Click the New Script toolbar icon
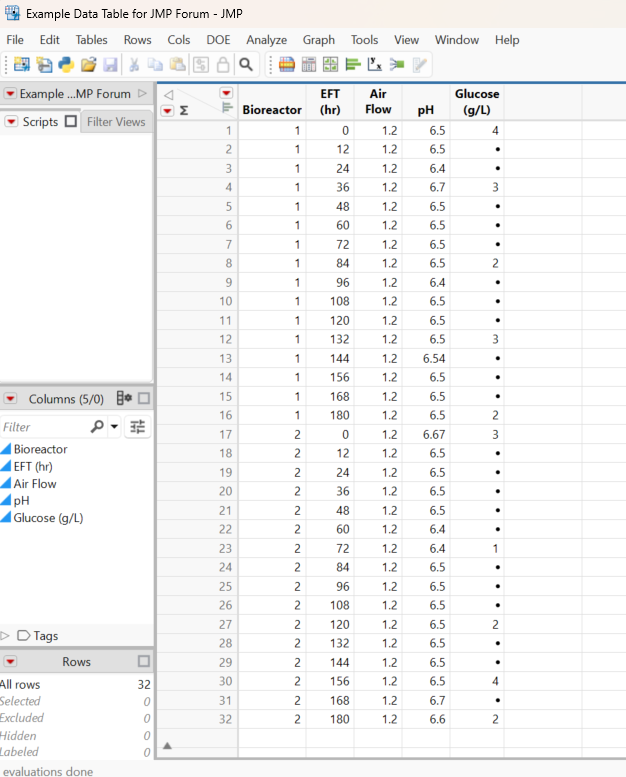Viewport: 626px width, 777px height. [x=45, y=64]
